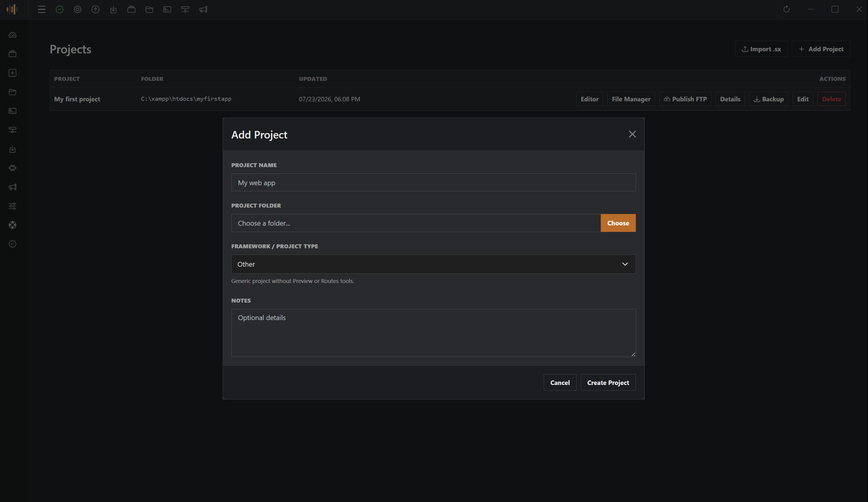Click Backup for My first project

pyautogui.click(x=769, y=99)
